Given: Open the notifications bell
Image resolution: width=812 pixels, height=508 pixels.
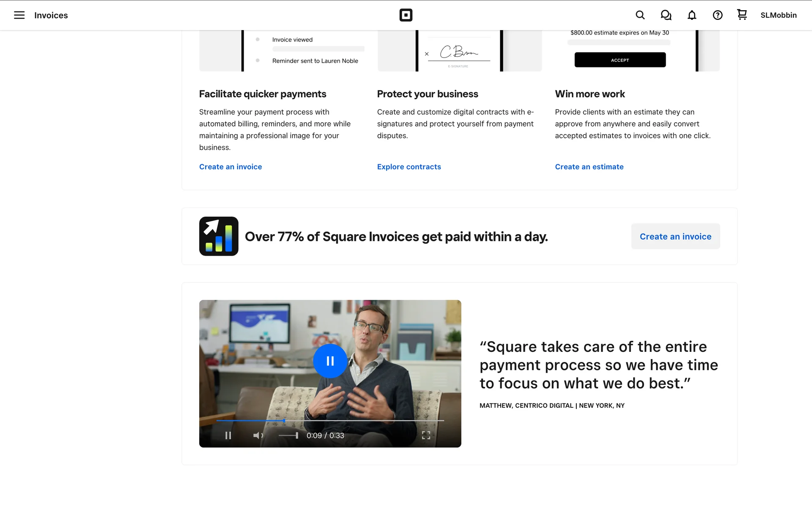Looking at the screenshot, I should [x=691, y=15].
